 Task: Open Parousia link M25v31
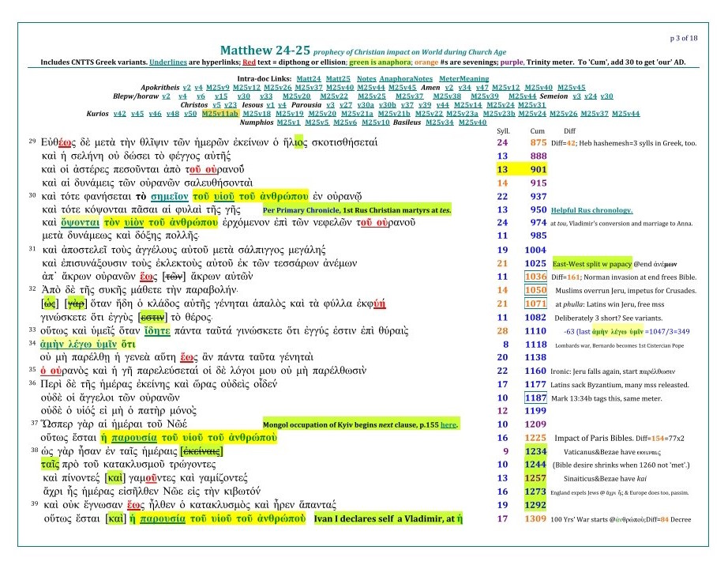531,105
